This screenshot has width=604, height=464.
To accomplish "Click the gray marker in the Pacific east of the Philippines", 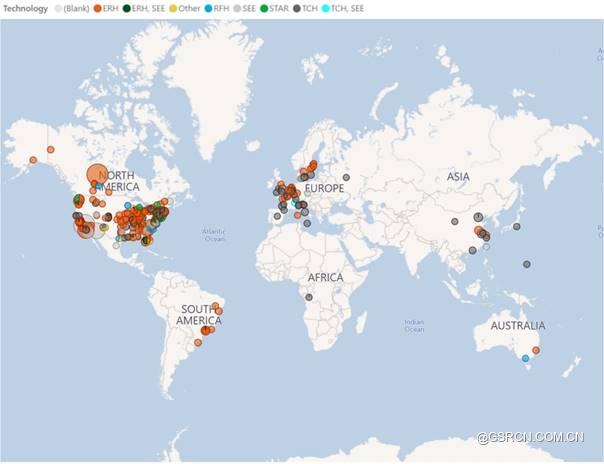I will click(x=526, y=264).
